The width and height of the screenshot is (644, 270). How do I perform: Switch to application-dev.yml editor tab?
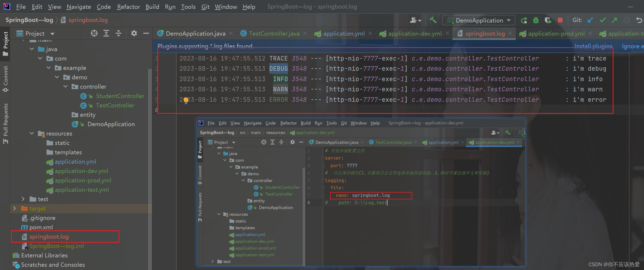pyautogui.click(x=415, y=33)
